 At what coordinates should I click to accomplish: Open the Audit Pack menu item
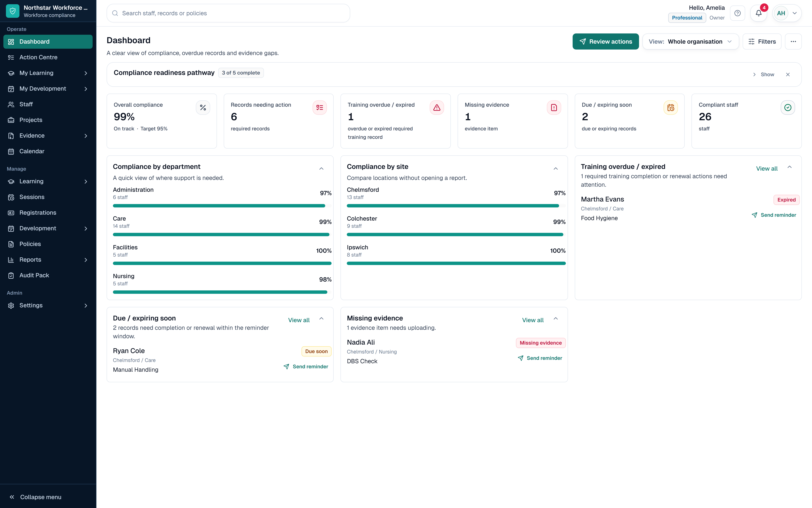[48, 275]
